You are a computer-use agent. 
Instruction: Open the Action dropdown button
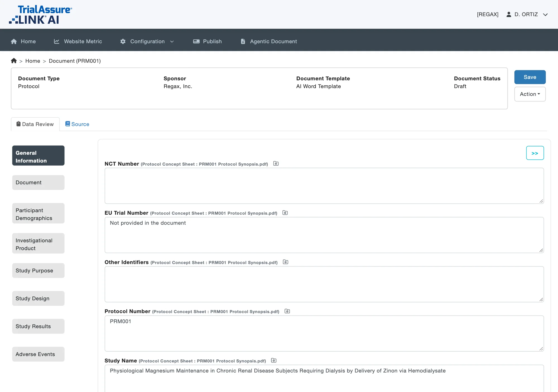point(530,94)
